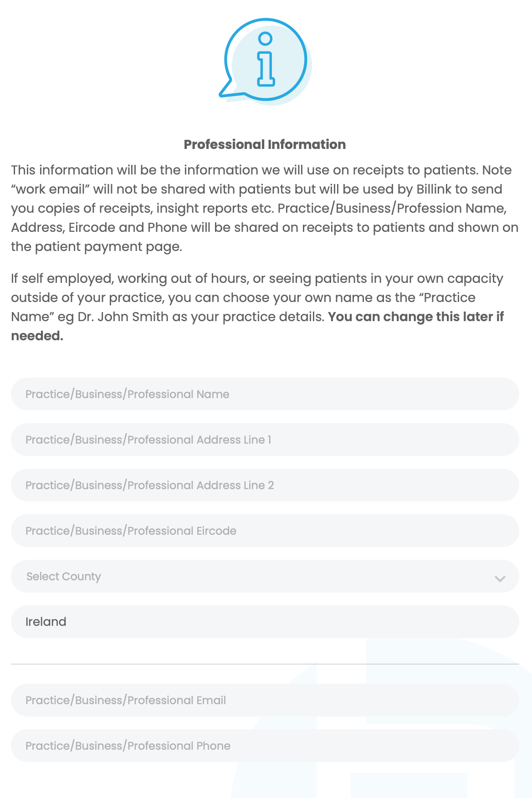The image size is (532, 798).
Task: Click the "Dr. John Smith" example text
Action: pyautogui.click(x=123, y=317)
